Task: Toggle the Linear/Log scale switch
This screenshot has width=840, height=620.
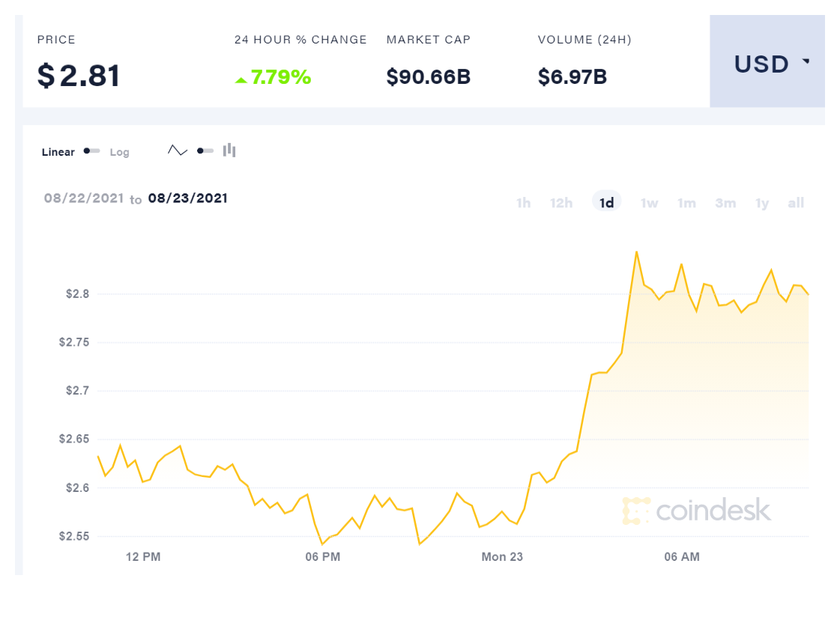Action: tap(92, 151)
